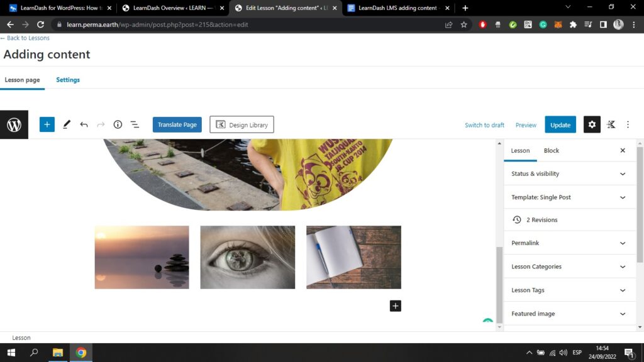Open the block inserter plus button
Viewport: 644px width, 362px height.
[x=47, y=124]
